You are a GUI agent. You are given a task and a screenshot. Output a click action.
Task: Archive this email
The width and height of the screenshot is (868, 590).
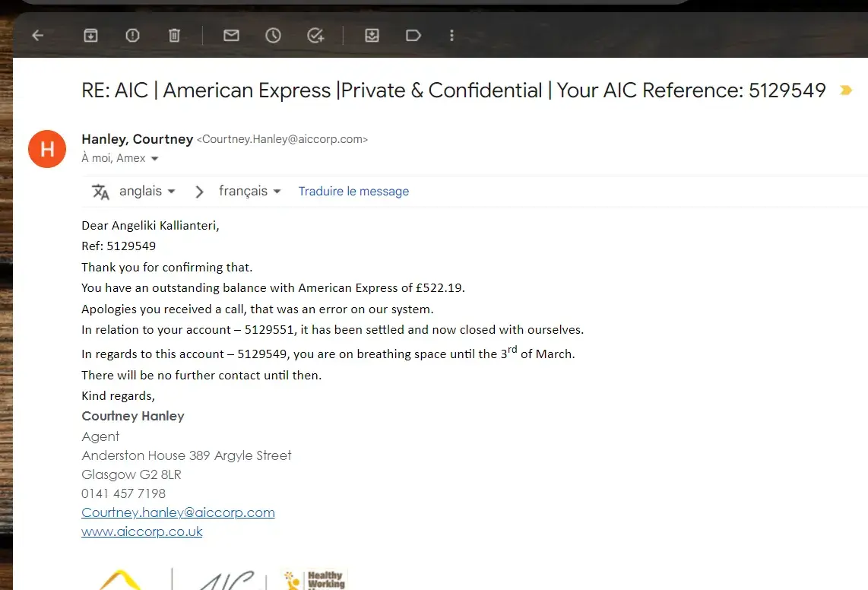tap(90, 35)
